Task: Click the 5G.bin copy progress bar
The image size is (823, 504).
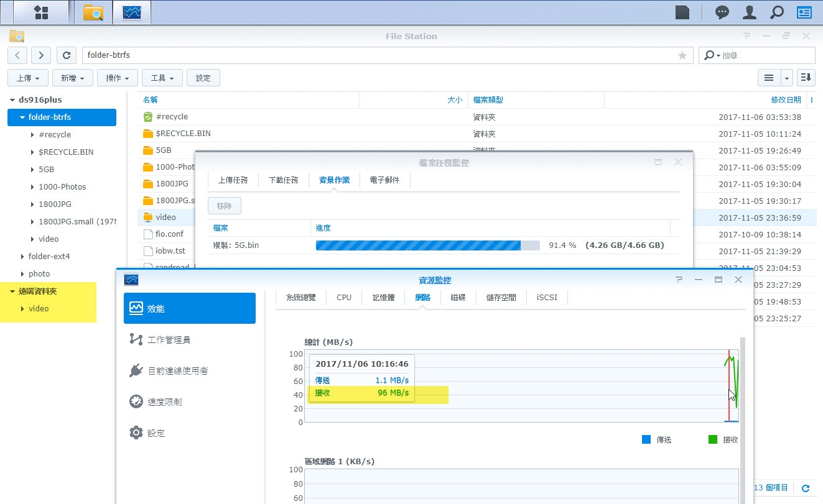Action: coord(427,245)
